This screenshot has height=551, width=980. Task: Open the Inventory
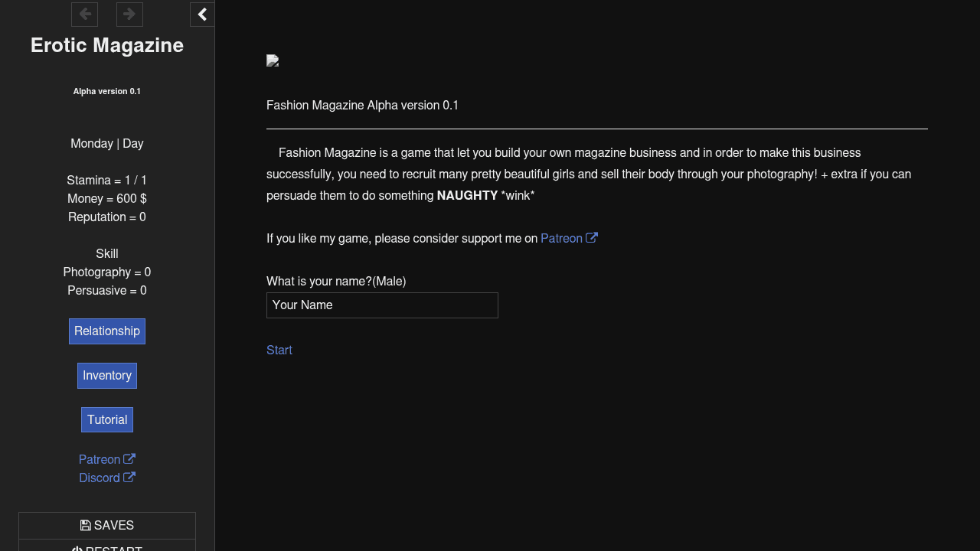click(107, 376)
